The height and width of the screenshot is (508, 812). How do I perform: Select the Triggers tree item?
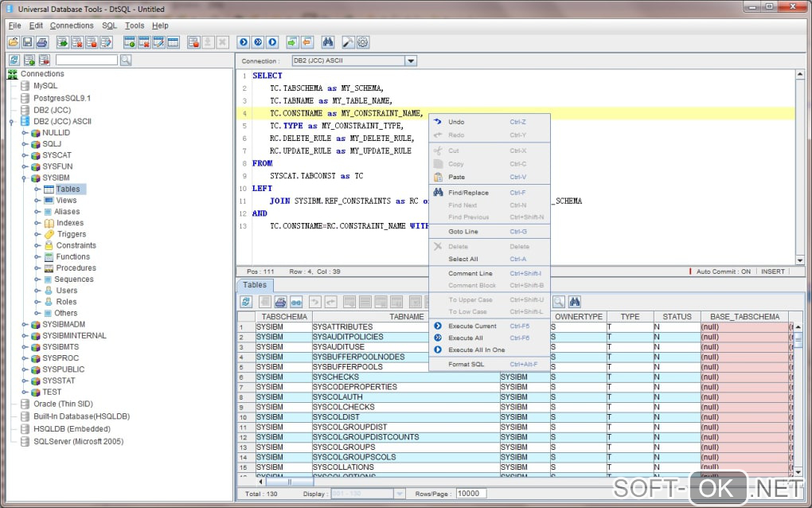71,234
